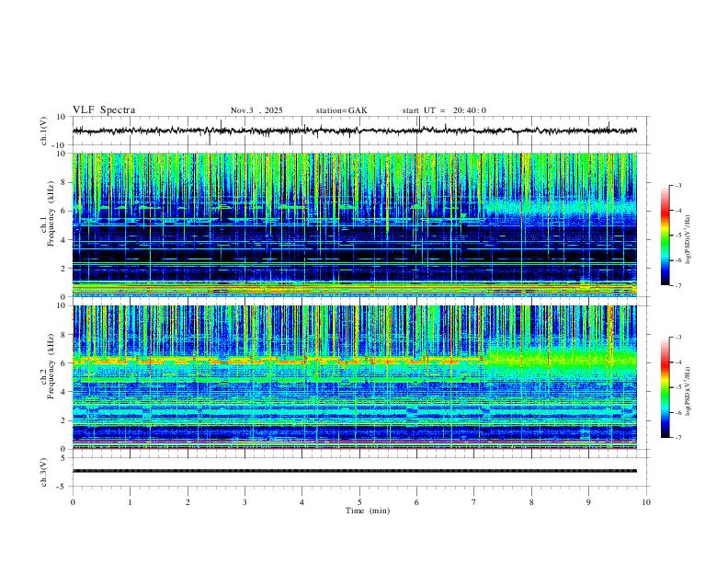Click the "8" tick on the Time axis
This screenshot has width=728, height=563.
coord(531,502)
